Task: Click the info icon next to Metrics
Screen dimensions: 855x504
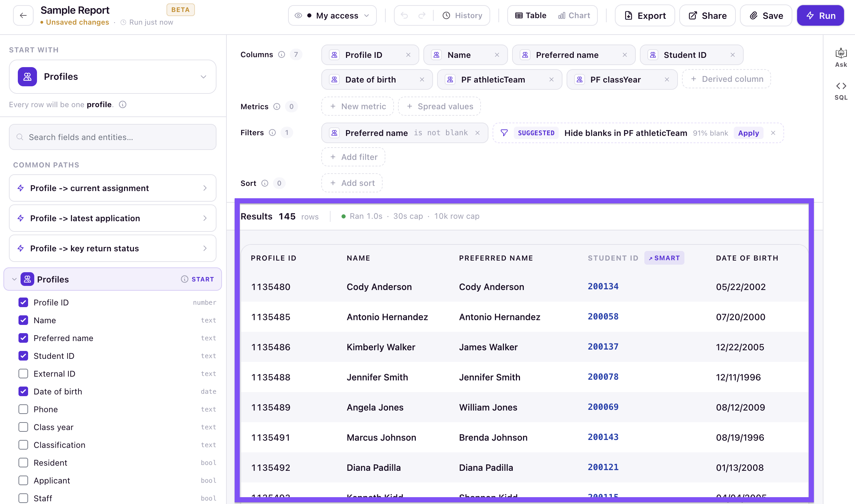Action: point(277,106)
